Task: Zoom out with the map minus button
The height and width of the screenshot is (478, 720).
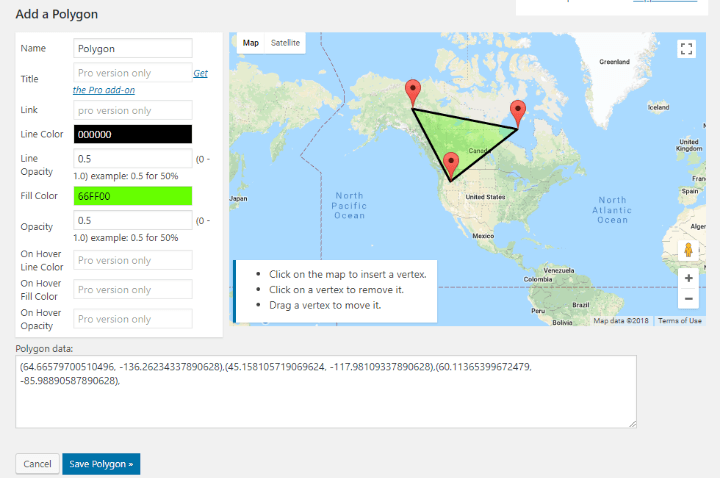Action: 688,298
